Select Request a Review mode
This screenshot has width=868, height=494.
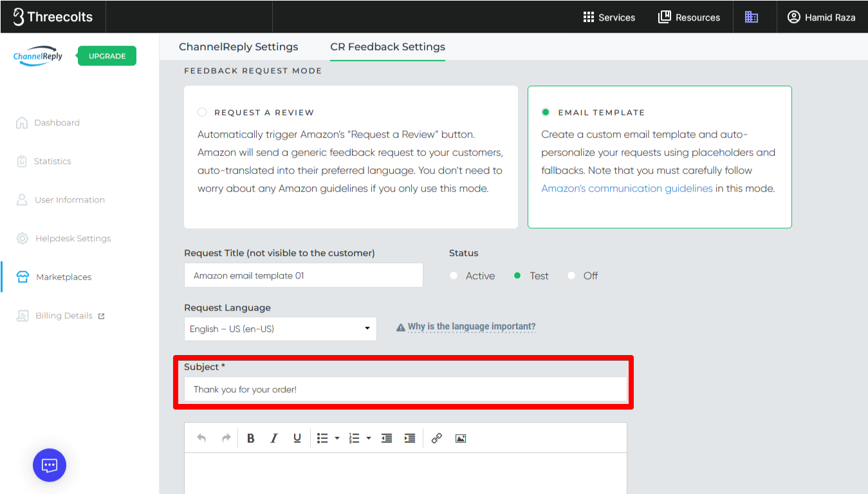(202, 112)
